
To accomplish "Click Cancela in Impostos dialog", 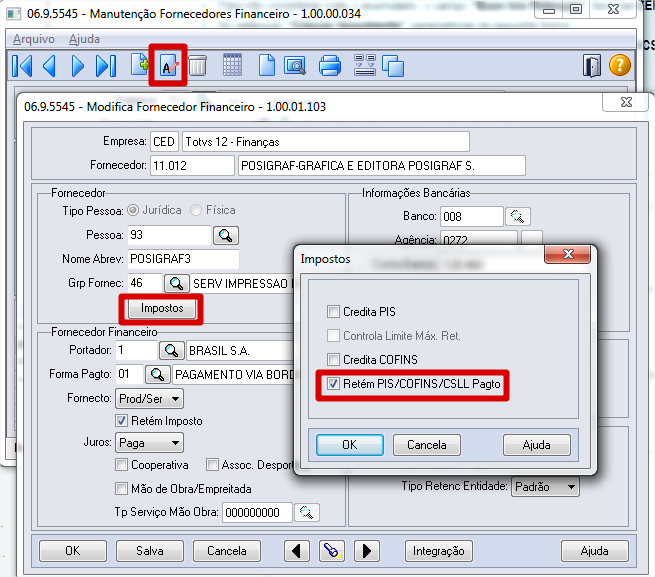I will pos(427,445).
